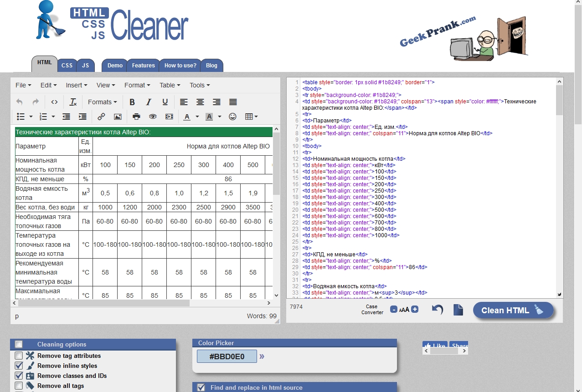The image size is (582, 392).
Task: Open the emoticons smiley icon
Action: (232, 117)
